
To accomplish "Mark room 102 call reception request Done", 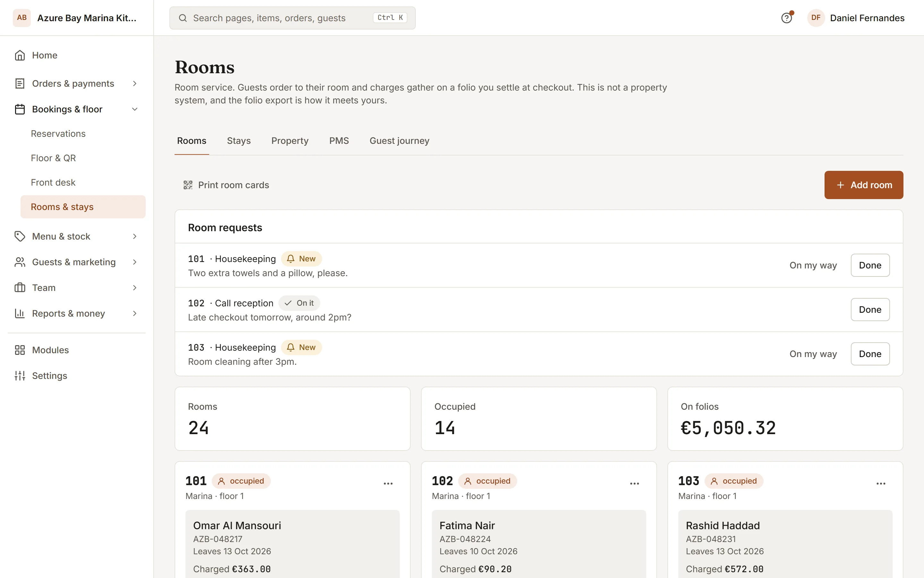I will tap(870, 310).
